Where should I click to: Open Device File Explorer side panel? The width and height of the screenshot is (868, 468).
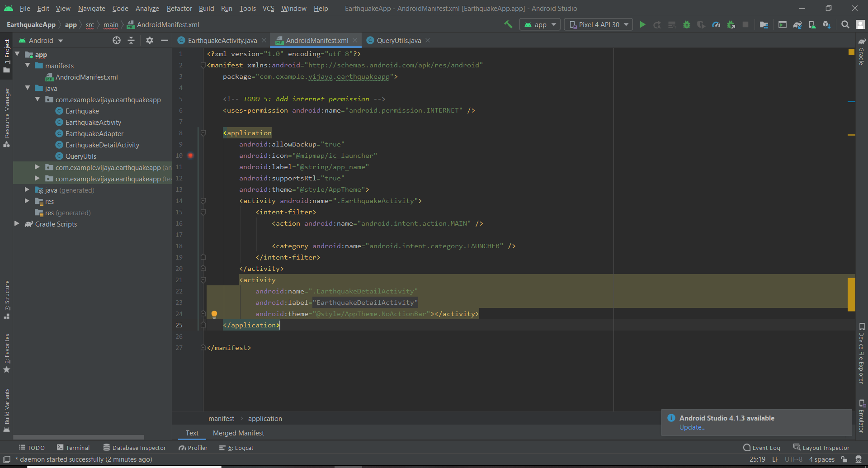coord(862,354)
